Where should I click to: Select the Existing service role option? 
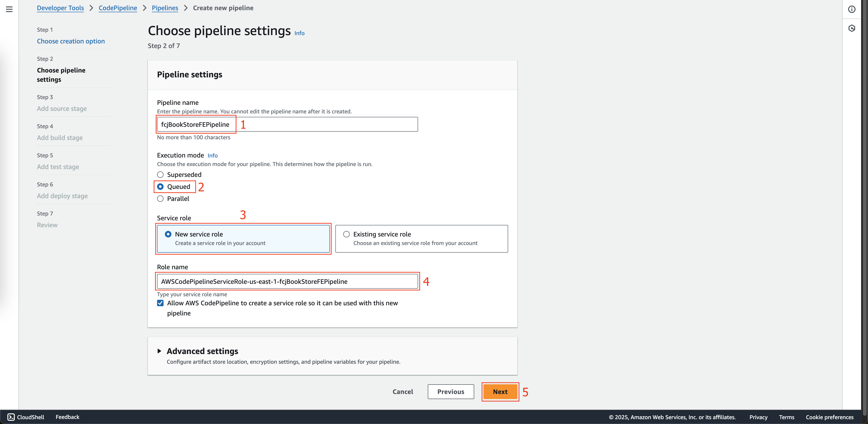tap(346, 233)
